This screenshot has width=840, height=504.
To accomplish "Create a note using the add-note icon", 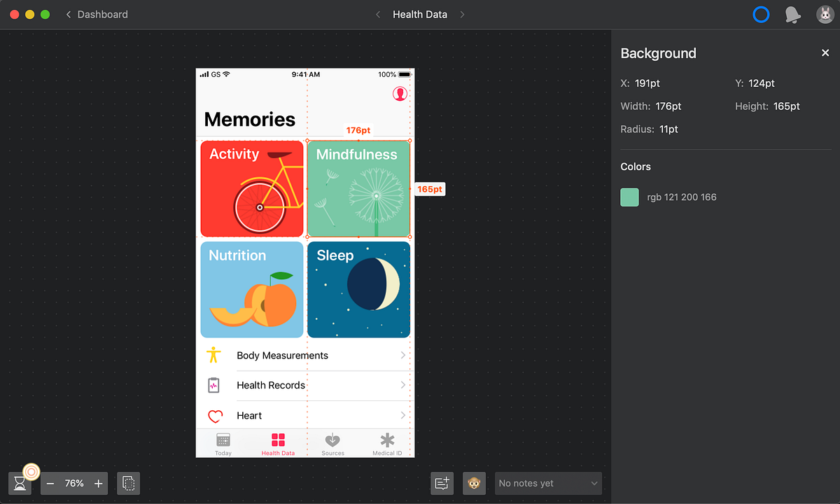I will pyautogui.click(x=442, y=483).
